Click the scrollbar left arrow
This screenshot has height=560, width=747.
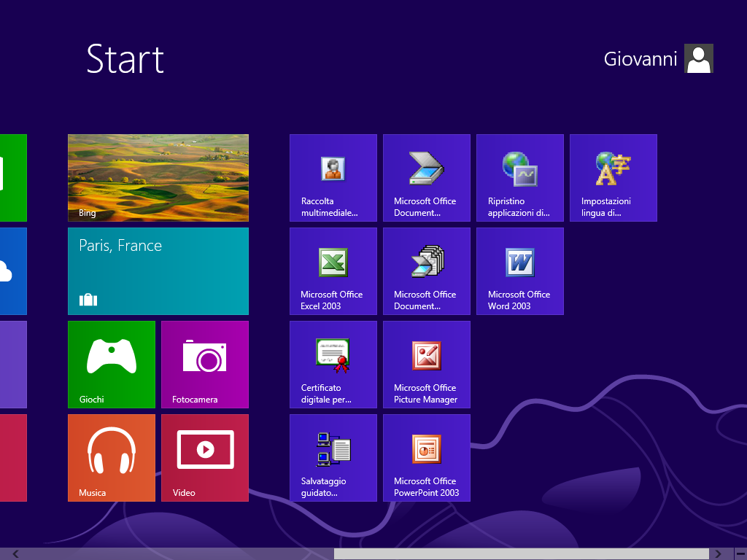[x=15, y=554]
